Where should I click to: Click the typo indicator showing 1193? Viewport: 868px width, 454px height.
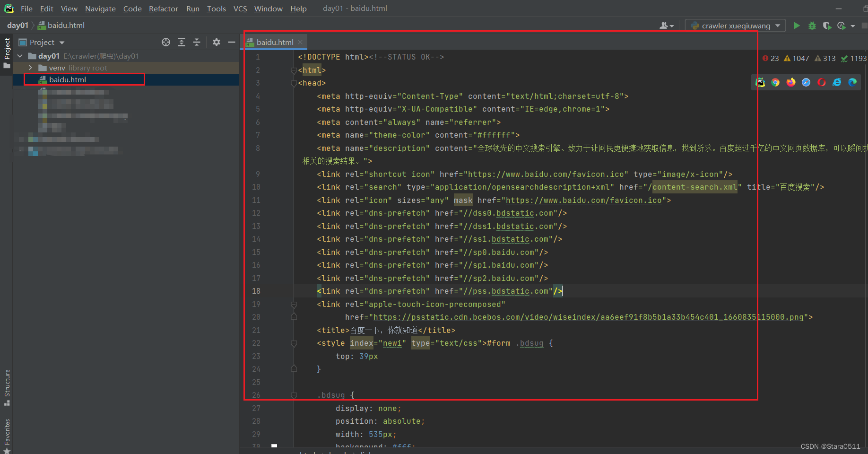(853, 58)
